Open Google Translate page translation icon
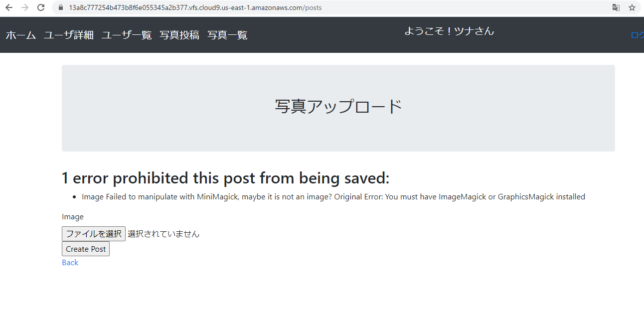 pyautogui.click(x=616, y=7)
